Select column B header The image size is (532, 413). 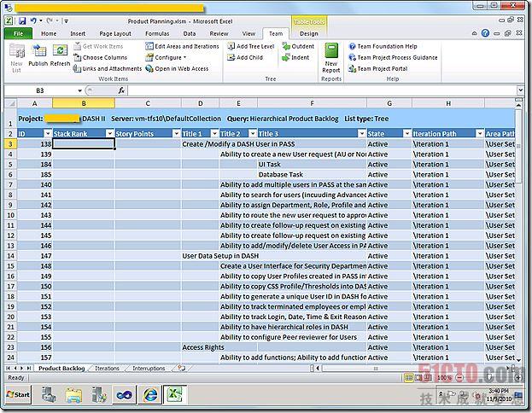pos(84,103)
